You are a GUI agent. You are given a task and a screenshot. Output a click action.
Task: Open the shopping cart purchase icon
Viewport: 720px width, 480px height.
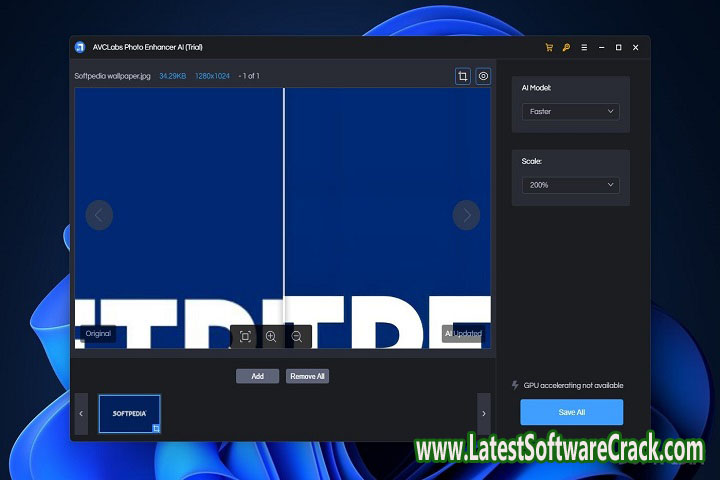(x=549, y=47)
